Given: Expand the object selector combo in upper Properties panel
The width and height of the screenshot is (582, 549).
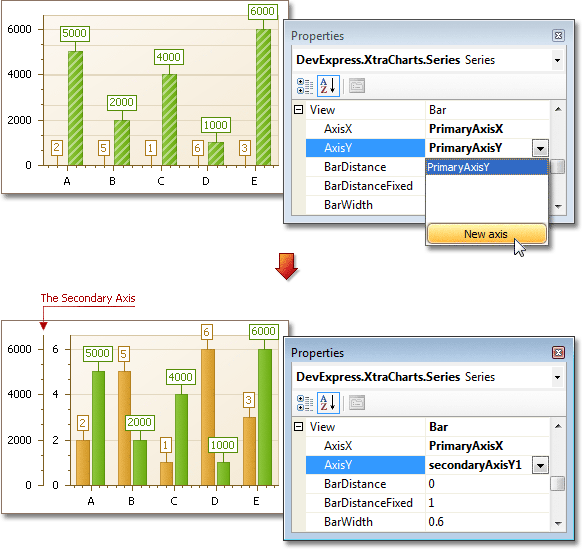Looking at the screenshot, I should [x=557, y=60].
